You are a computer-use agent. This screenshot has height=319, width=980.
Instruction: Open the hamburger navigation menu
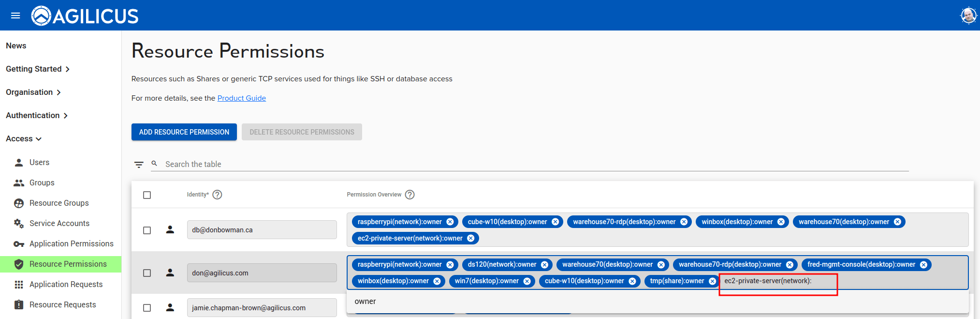[15, 15]
